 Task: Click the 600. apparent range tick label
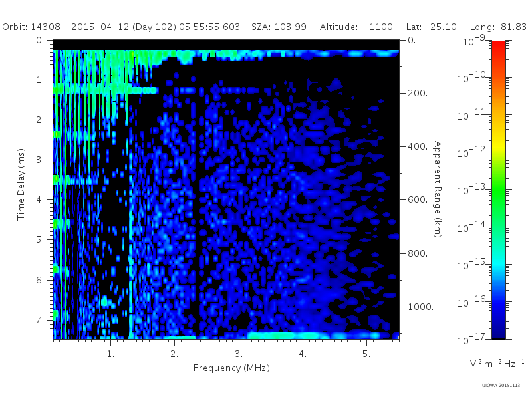pyautogui.click(x=418, y=200)
